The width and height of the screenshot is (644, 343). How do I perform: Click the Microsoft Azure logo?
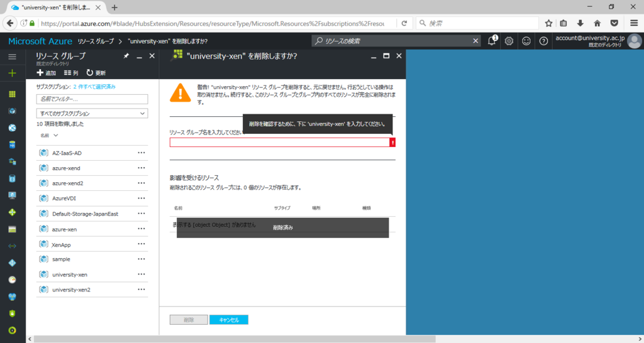tap(40, 41)
